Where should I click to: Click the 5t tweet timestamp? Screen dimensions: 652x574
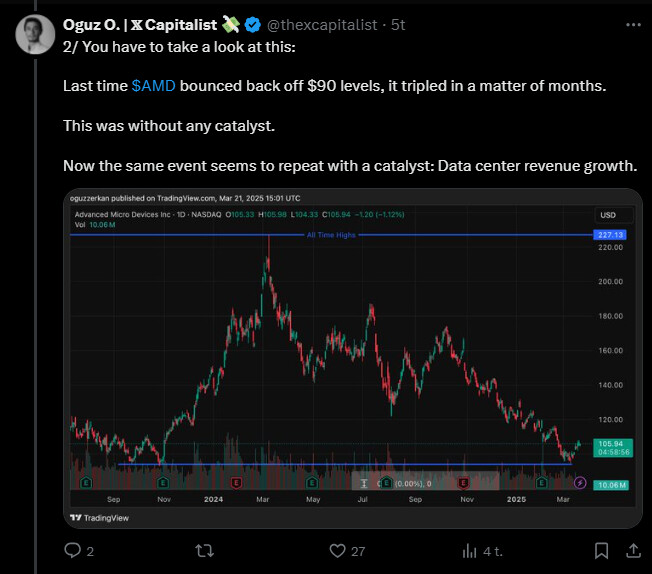pos(395,23)
